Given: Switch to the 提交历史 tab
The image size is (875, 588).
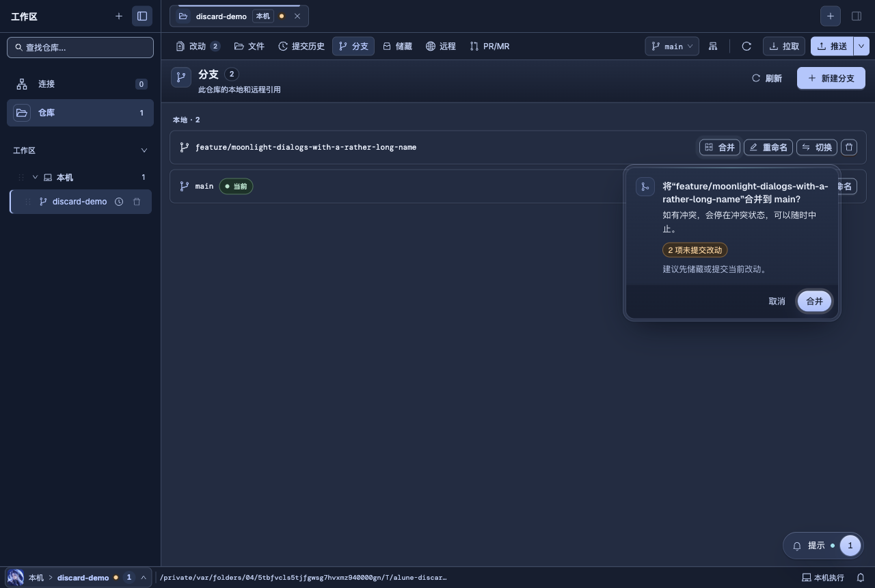Looking at the screenshot, I should point(301,46).
